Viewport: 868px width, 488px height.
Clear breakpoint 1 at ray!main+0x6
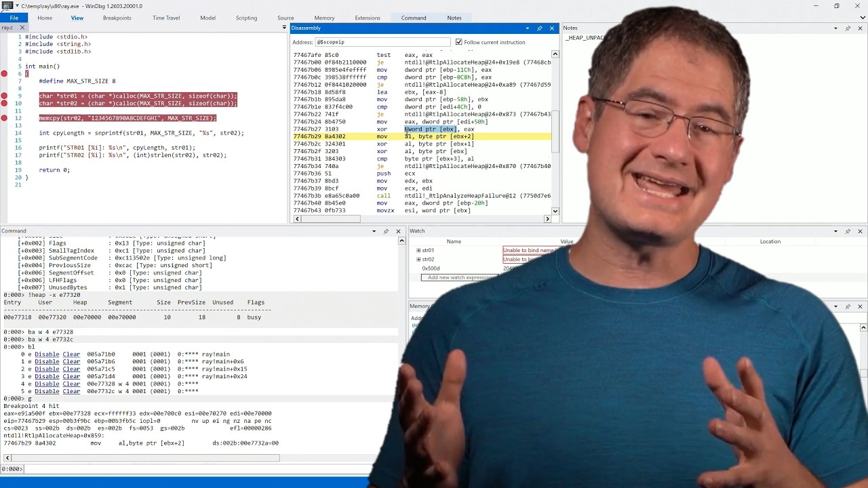point(71,362)
